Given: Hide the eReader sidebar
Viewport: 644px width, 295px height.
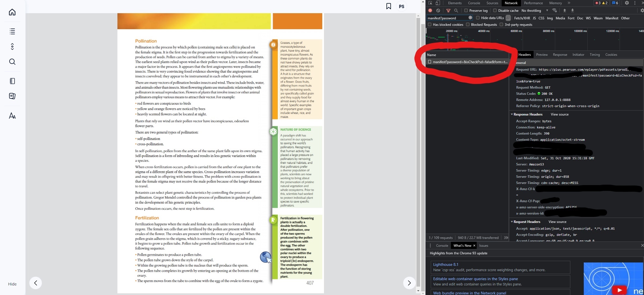Looking at the screenshot, I should click(12, 284).
